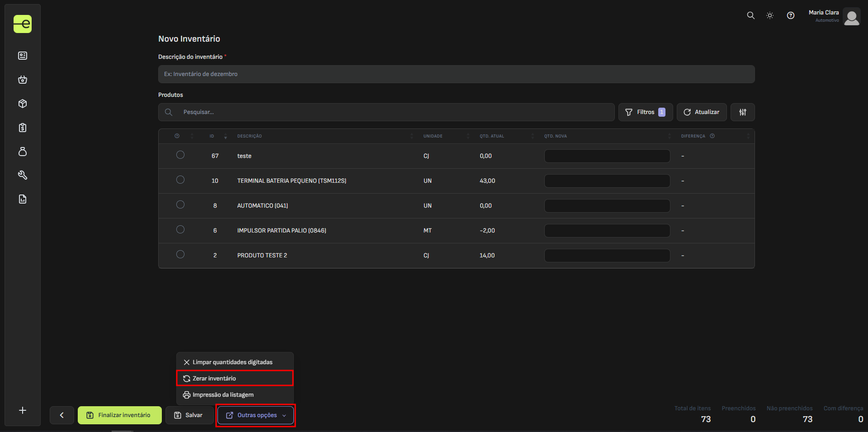
Task: Open the box products sidebar icon
Action: point(23,104)
